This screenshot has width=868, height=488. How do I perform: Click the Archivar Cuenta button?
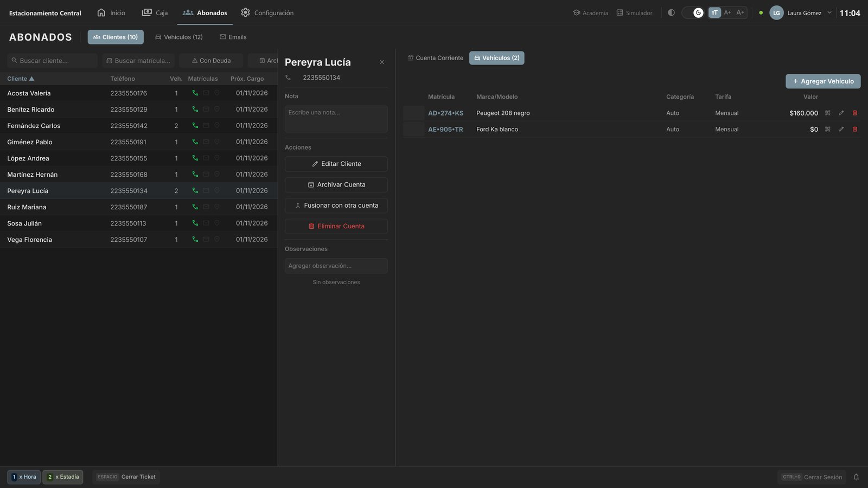[x=336, y=185]
